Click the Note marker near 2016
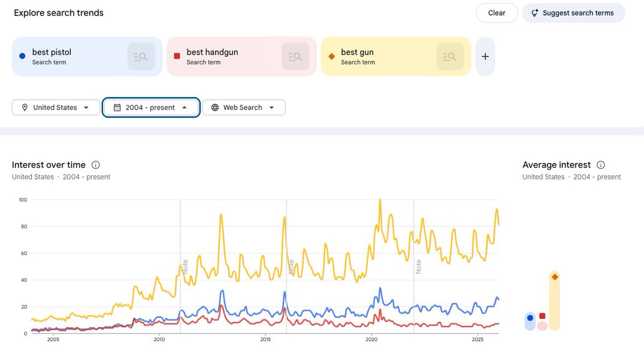This screenshot has width=644, height=358. [291, 266]
